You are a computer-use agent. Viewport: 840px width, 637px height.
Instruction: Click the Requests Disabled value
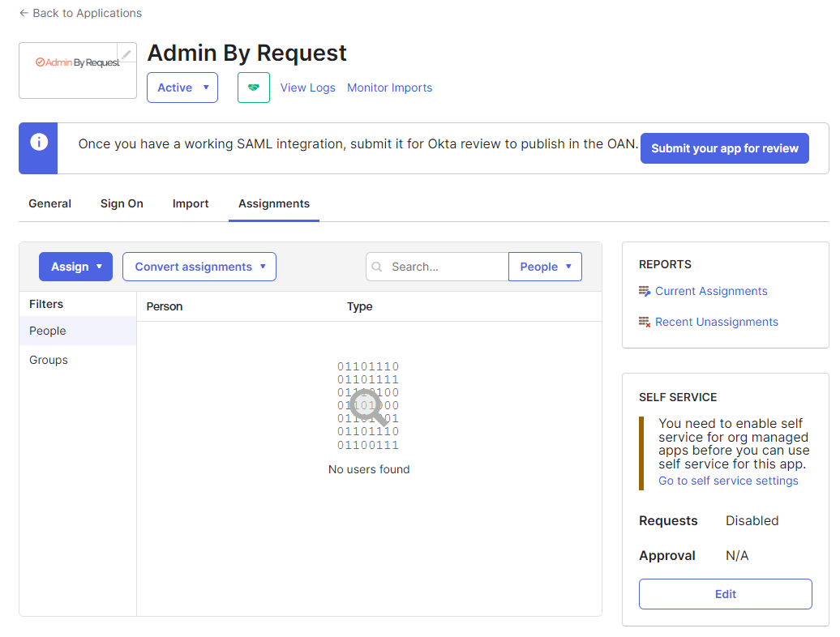tap(752, 521)
